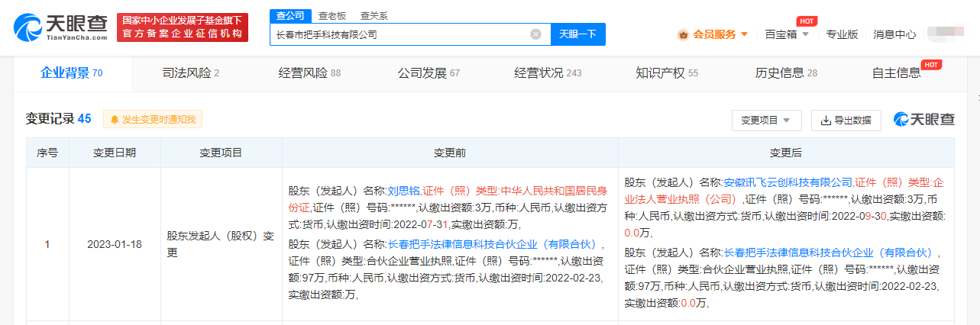Image resolution: width=980 pixels, height=325 pixels.
Task: Click the export data download icon
Action: click(x=826, y=121)
